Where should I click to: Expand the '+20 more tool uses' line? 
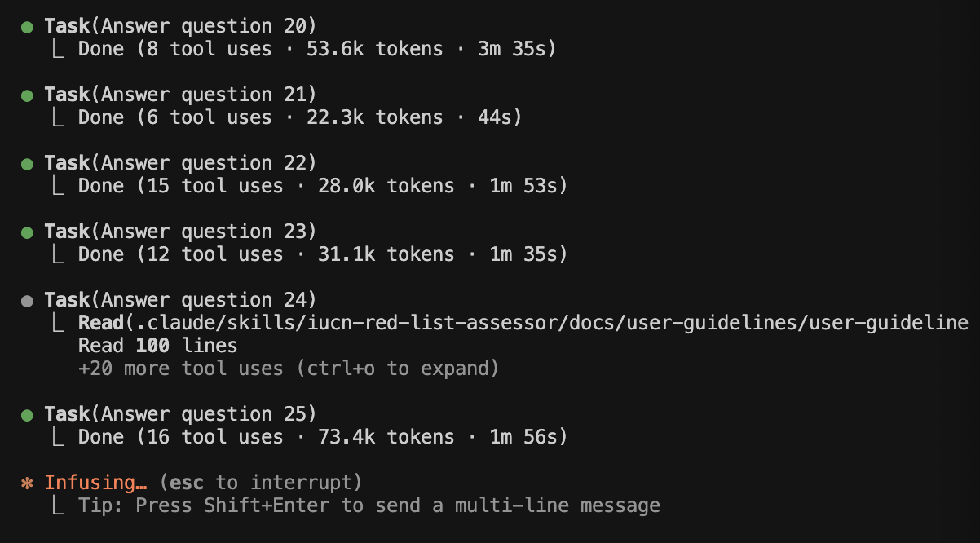pos(288,369)
